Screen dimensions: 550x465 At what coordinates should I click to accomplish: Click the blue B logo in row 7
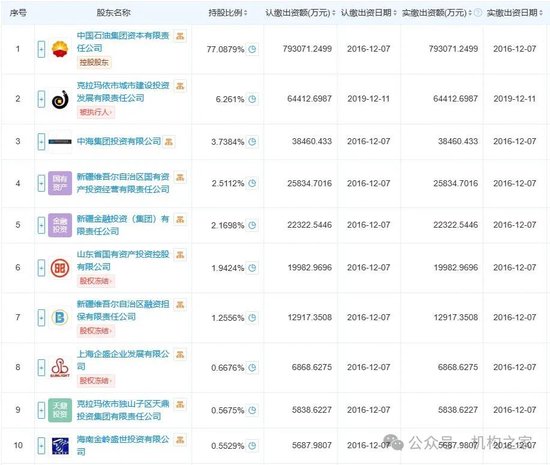[60, 318]
